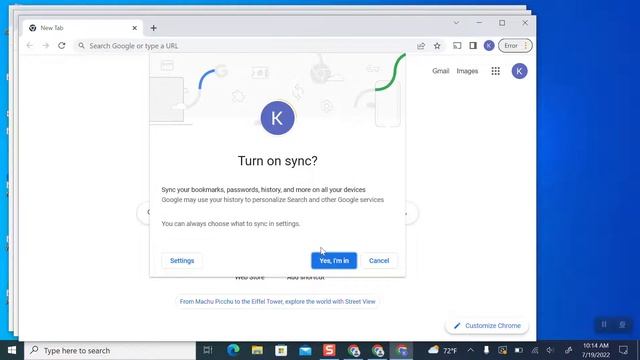Pause recording via overlay pause button
The width and height of the screenshot is (640, 360).
pos(604,324)
